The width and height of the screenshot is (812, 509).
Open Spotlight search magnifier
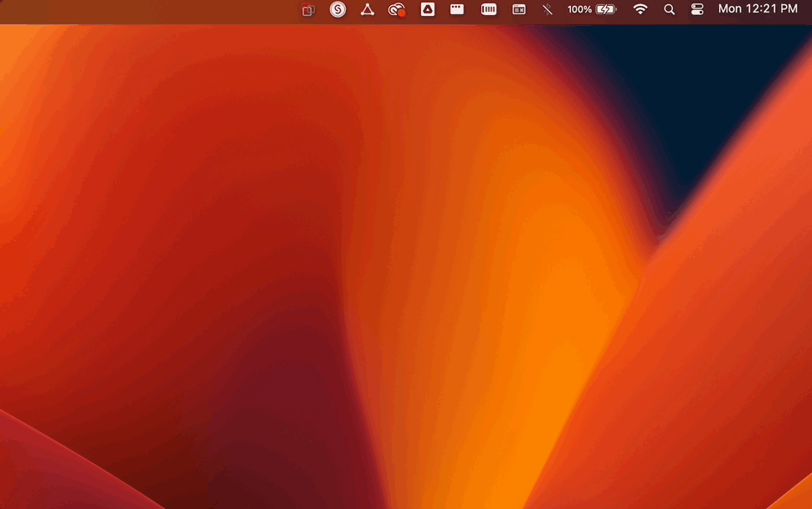pyautogui.click(x=669, y=9)
